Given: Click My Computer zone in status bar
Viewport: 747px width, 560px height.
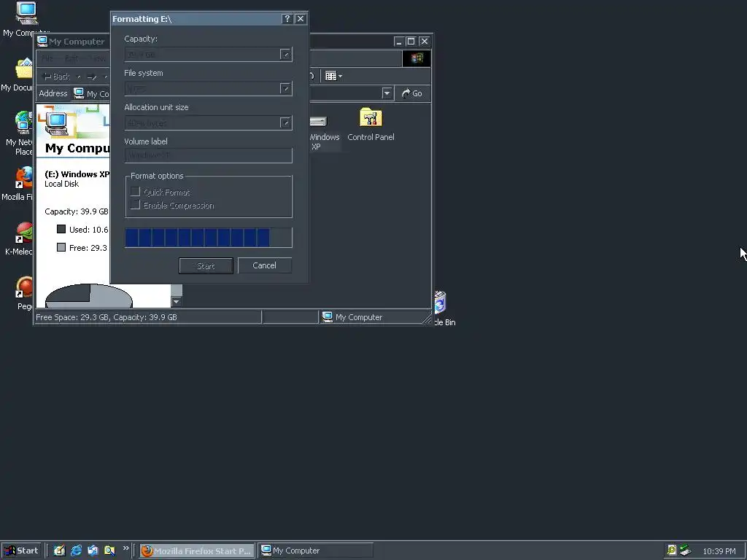Looking at the screenshot, I should (x=352, y=317).
